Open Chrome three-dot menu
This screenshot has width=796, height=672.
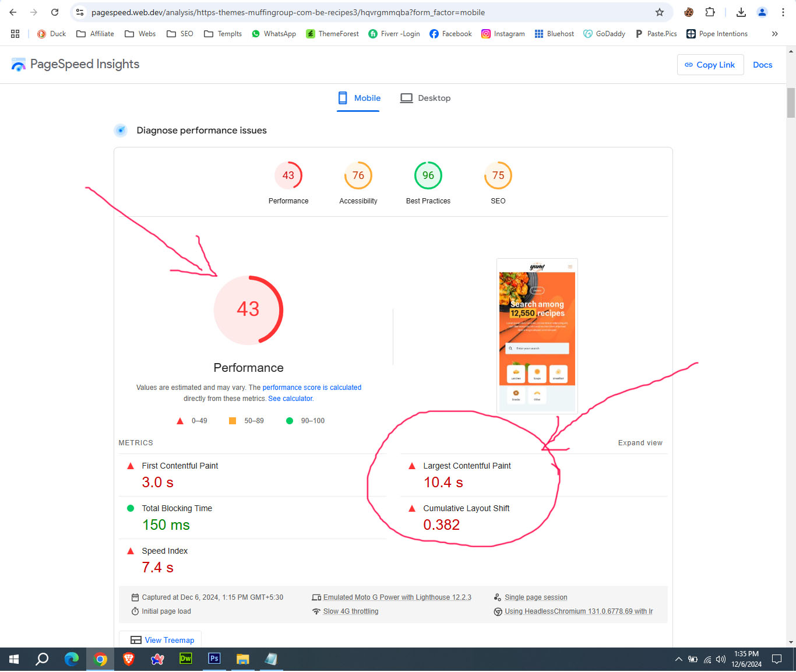coord(783,12)
